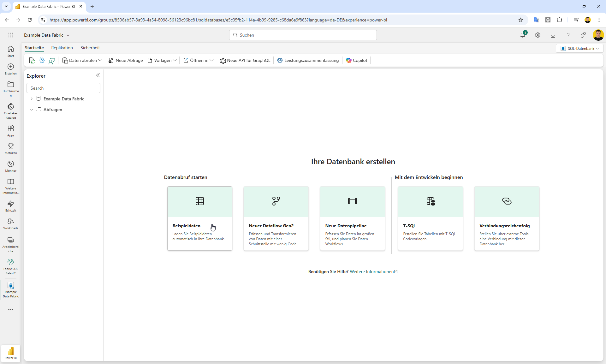The height and width of the screenshot is (364, 606).
Task: Open Fabric SQL SalesLT sidebar item
Action: pos(11,267)
